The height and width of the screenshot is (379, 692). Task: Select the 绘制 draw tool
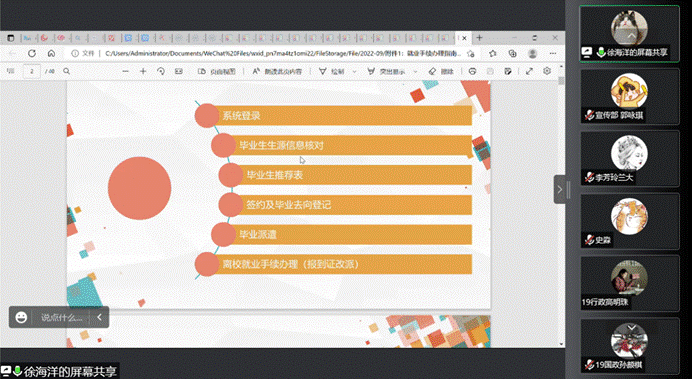tap(331, 71)
